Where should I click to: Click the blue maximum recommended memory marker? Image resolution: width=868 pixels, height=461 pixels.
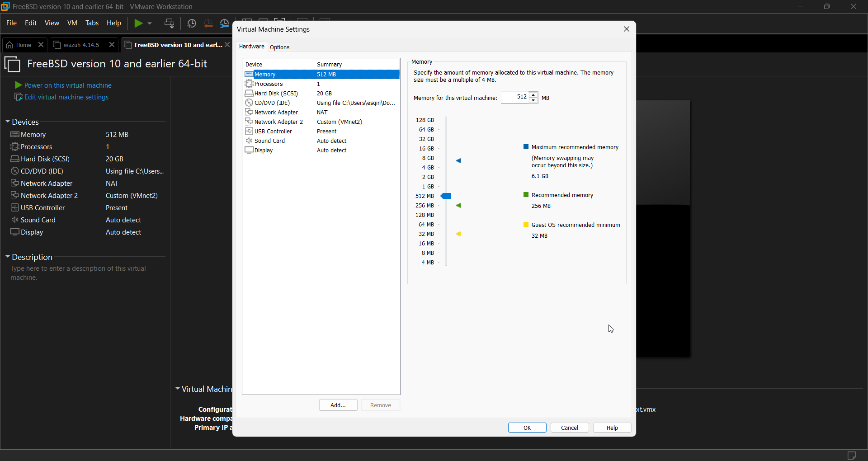point(458,161)
